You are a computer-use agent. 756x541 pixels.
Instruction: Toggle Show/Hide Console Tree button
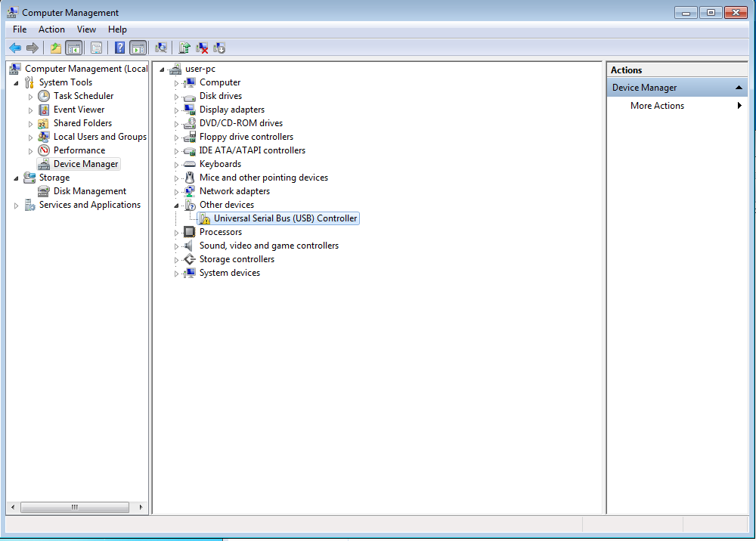coord(74,48)
